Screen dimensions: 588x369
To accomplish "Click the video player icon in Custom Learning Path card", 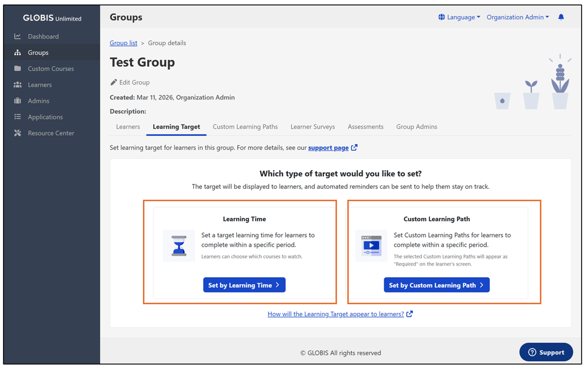I will pyautogui.click(x=371, y=246).
